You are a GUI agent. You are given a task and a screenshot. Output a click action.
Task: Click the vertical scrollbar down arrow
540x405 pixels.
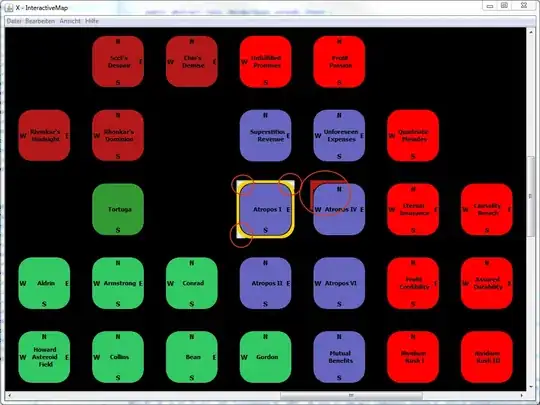531,387
